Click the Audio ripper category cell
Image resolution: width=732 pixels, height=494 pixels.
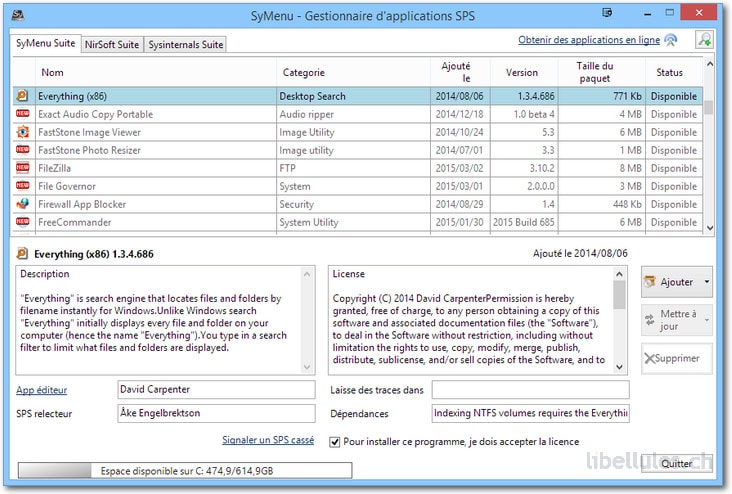[x=353, y=114]
